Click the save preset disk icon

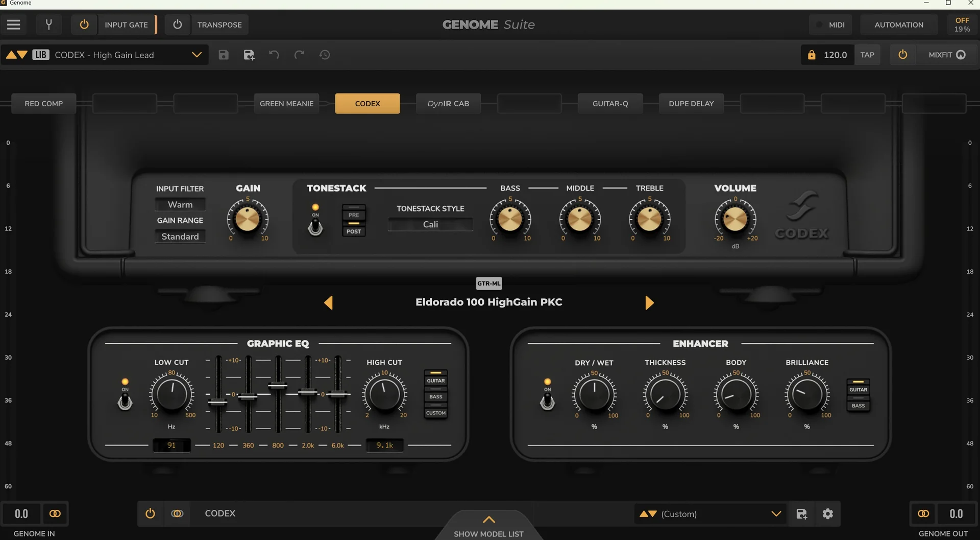[x=224, y=55]
